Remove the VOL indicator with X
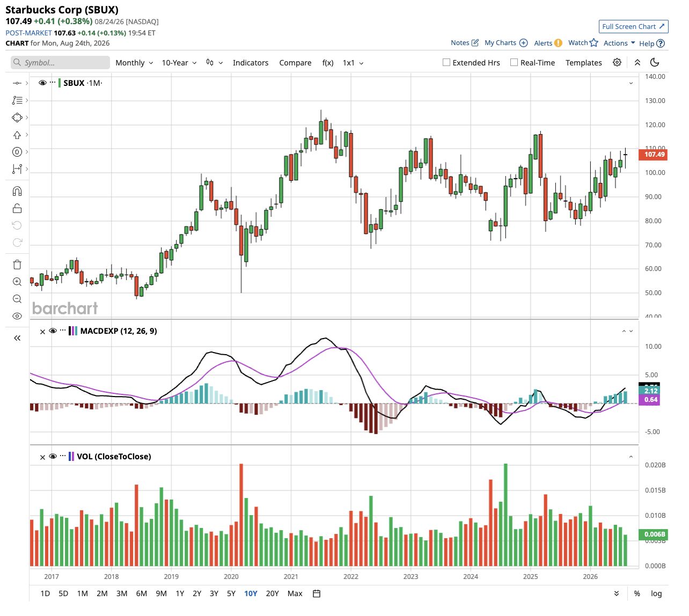The height and width of the screenshot is (616, 689). click(x=42, y=457)
